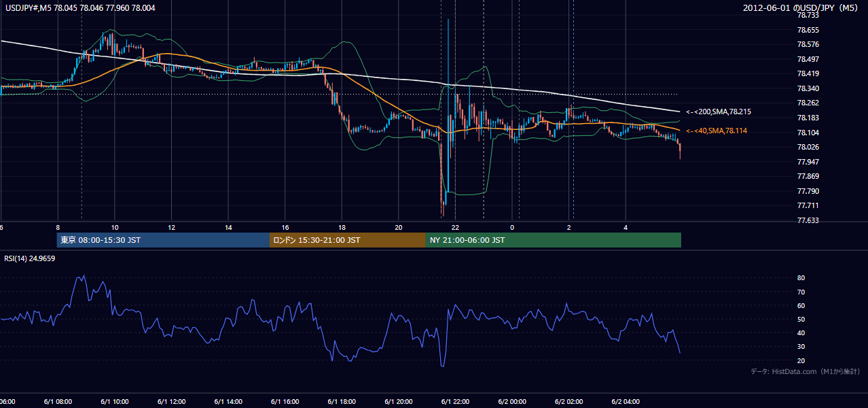This screenshot has width=868, height=408.
Task: Click price axis value 77.869
Action: 808,176
